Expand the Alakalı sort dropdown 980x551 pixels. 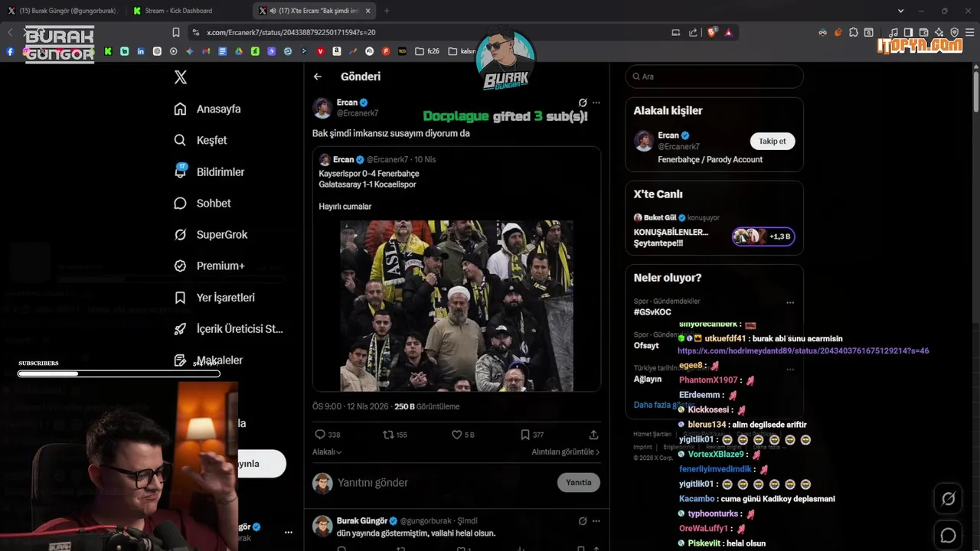(x=327, y=452)
